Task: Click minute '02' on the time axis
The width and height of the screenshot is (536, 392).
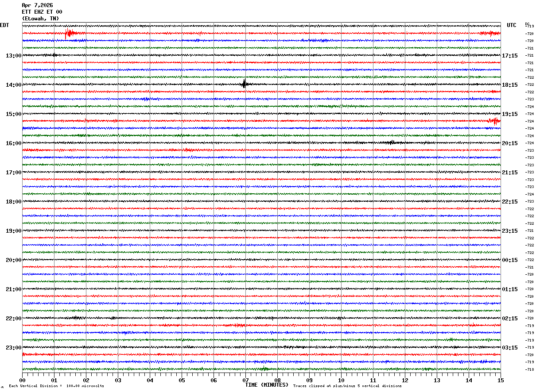Action: point(86,380)
